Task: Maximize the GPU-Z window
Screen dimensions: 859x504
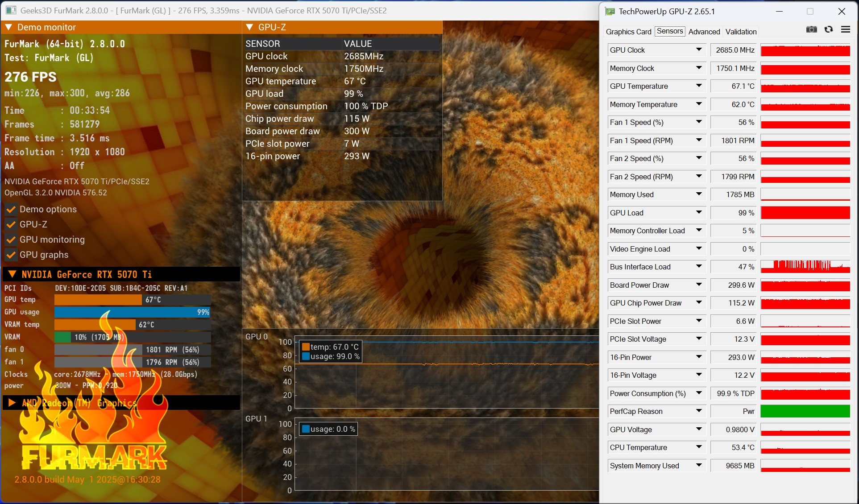Action: pyautogui.click(x=810, y=11)
